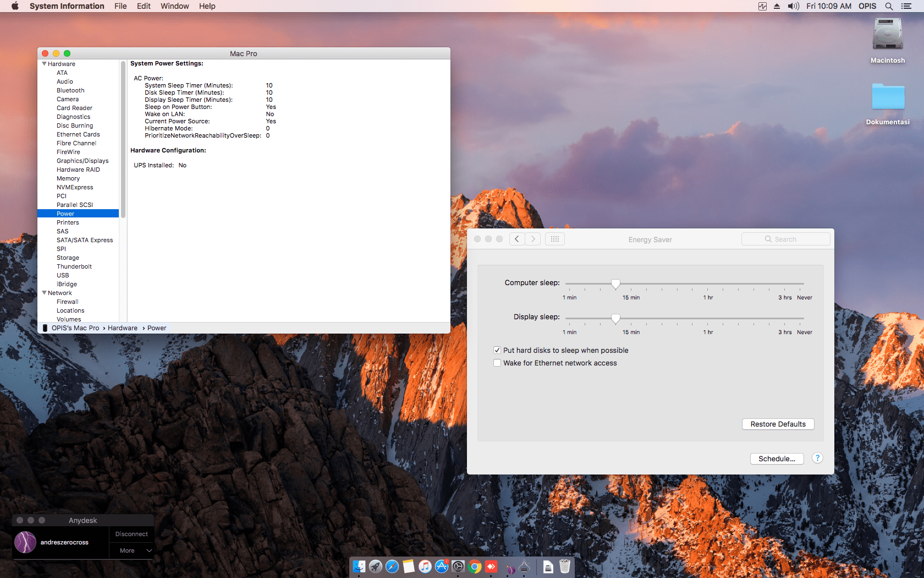Image resolution: width=924 pixels, height=578 pixels.
Task: Enable Wake for Ethernet network access
Action: [x=497, y=363]
